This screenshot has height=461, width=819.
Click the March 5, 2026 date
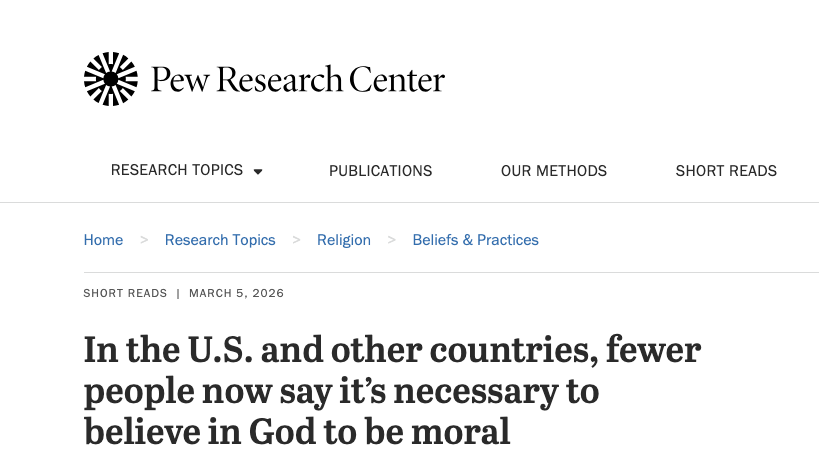tap(237, 293)
